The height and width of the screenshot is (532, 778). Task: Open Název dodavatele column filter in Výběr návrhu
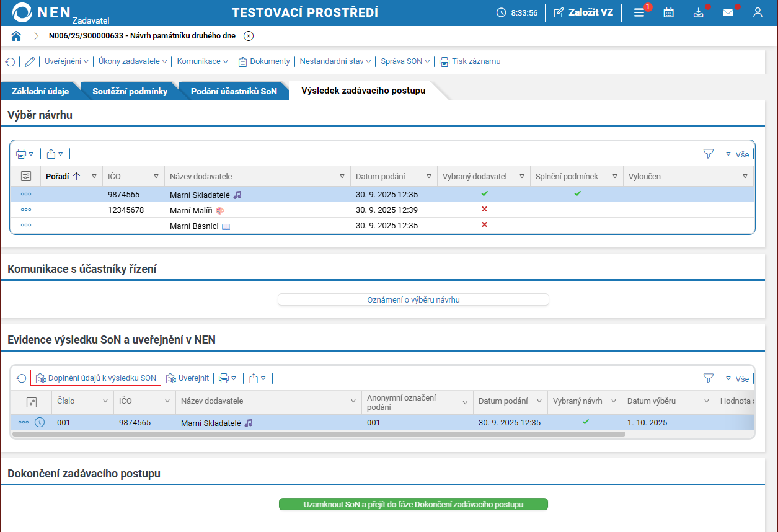point(342,177)
